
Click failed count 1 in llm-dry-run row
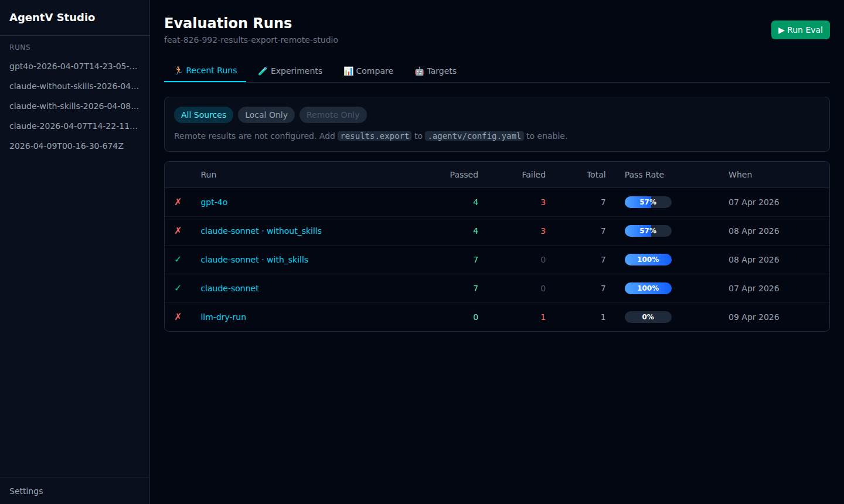point(543,317)
